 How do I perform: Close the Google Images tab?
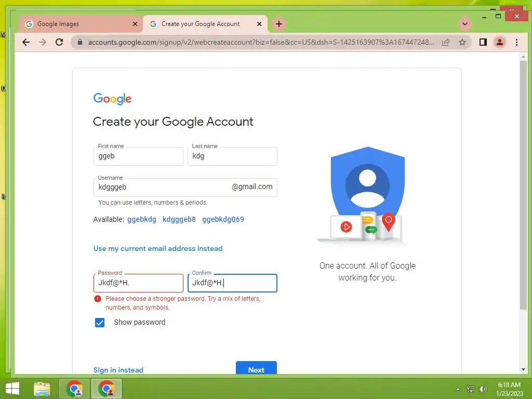(x=135, y=24)
